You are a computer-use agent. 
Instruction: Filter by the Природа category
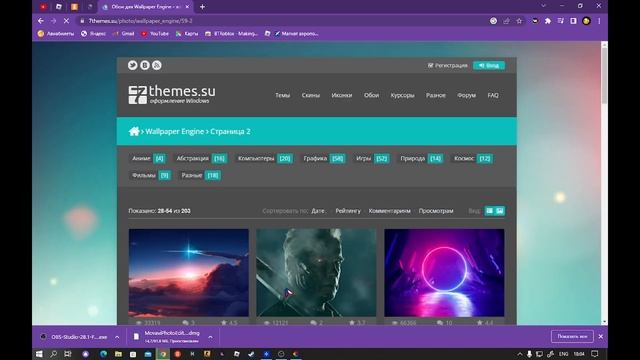tap(421, 158)
